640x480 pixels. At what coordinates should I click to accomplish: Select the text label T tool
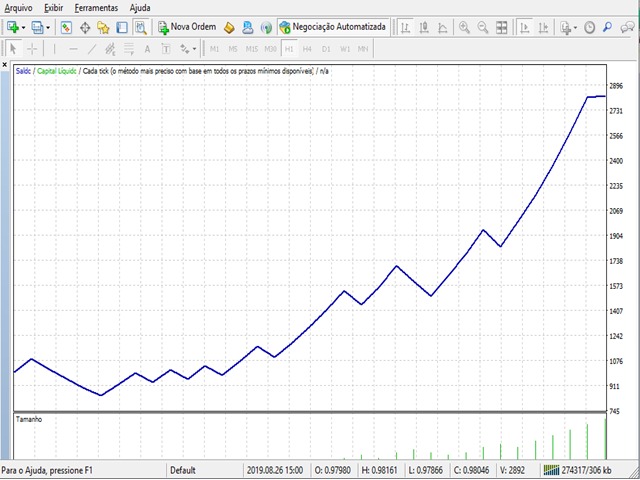click(166, 49)
